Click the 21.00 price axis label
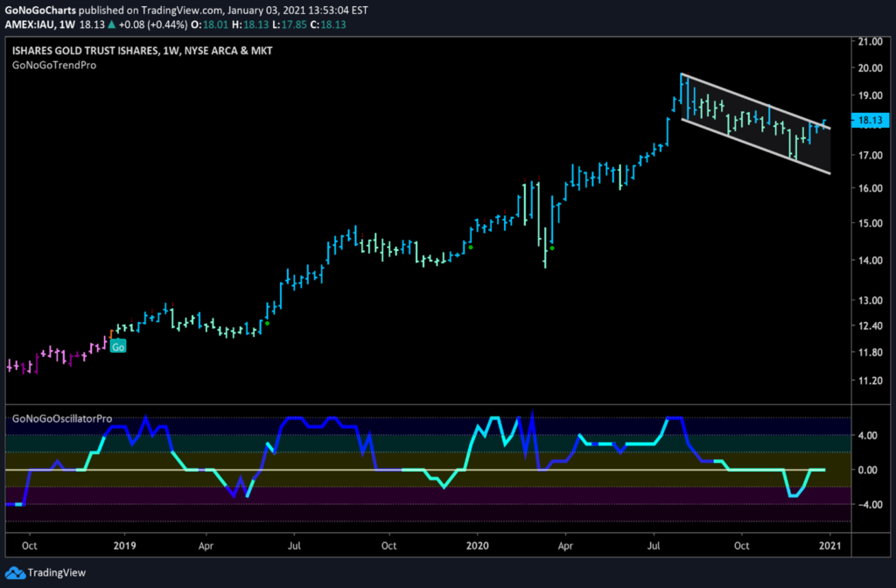Image resolution: width=896 pixels, height=588 pixels. (871, 42)
